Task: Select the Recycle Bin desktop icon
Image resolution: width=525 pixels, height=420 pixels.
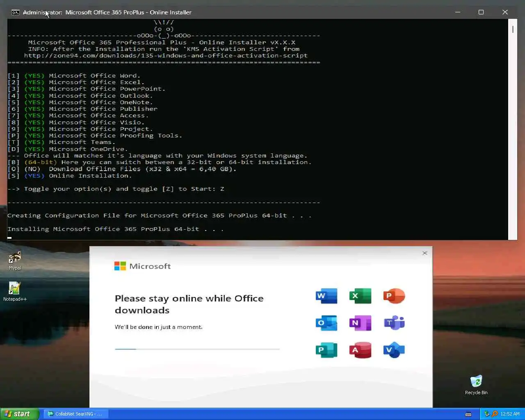Action: (476, 385)
